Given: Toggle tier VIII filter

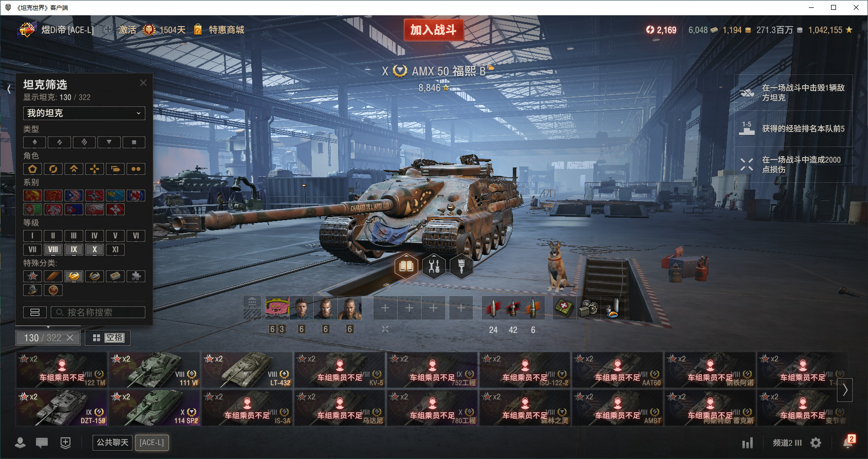Looking at the screenshot, I should click(53, 249).
